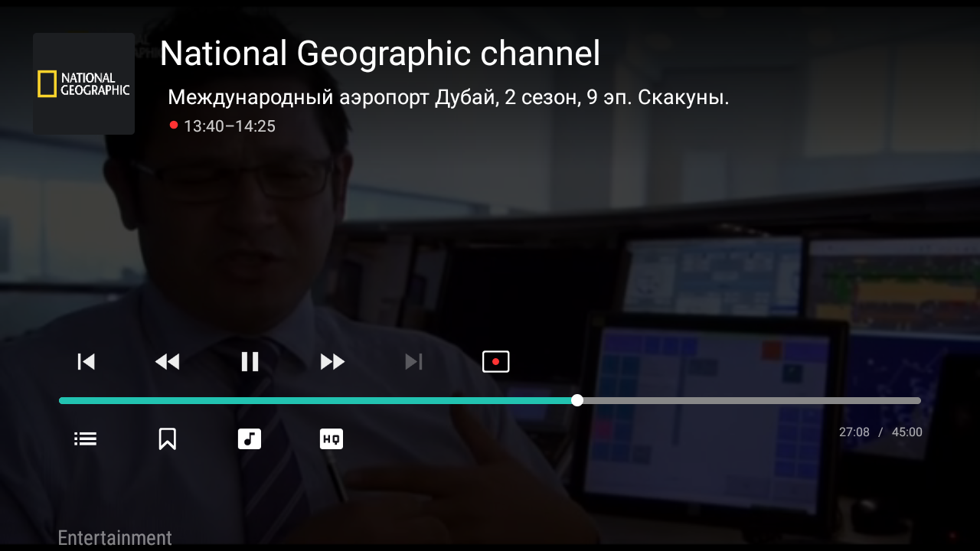980x551 pixels.
Task: Bookmark the current program
Action: tap(168, 439)
